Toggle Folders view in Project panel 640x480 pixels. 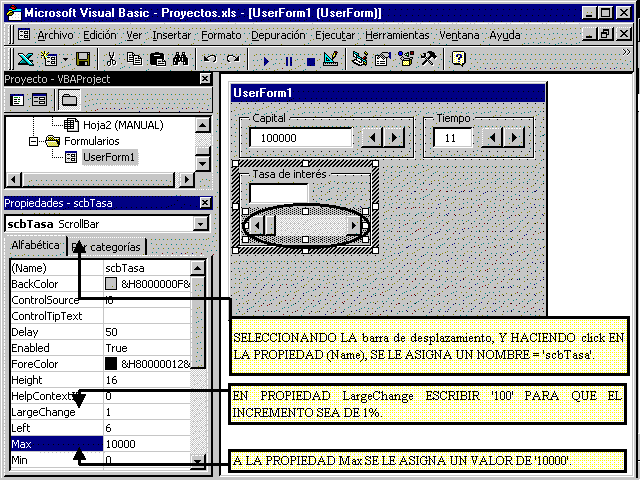point(69,100)
